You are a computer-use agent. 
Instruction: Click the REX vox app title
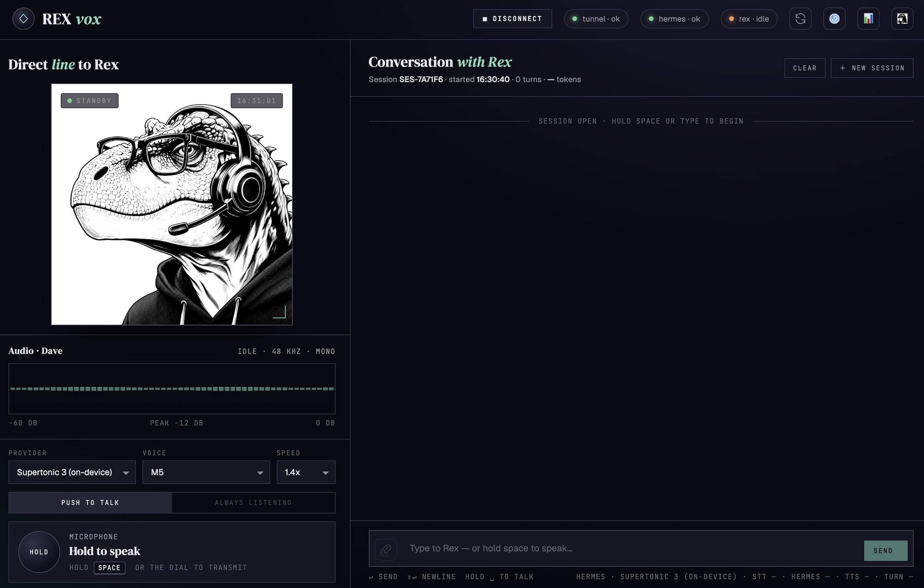tap(72, 19)
